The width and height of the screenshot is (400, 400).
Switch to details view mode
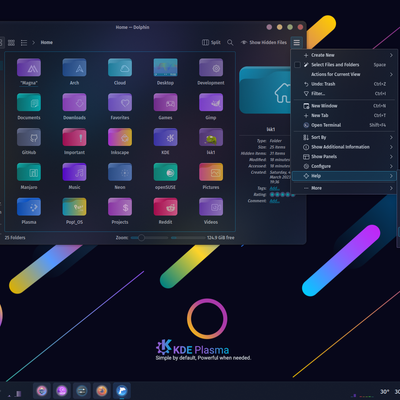point(24,43)
